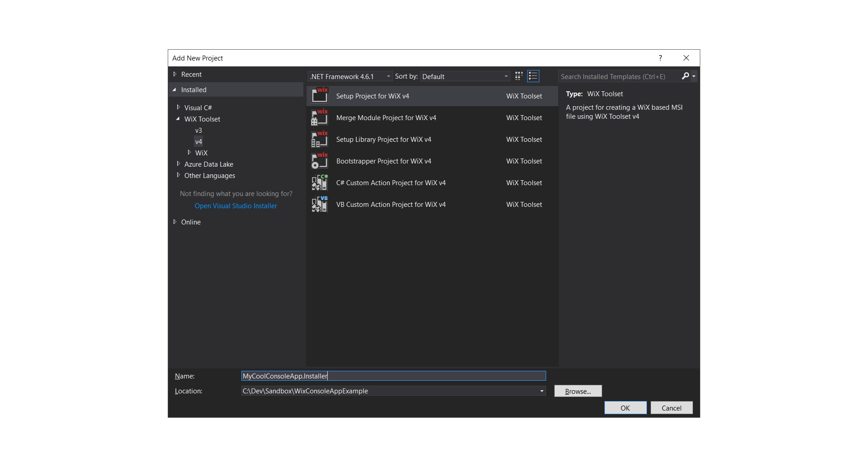Click the C# Custom Action Project icon
Viewport: 868px width, 467px height.
click(x=320, y=182)
